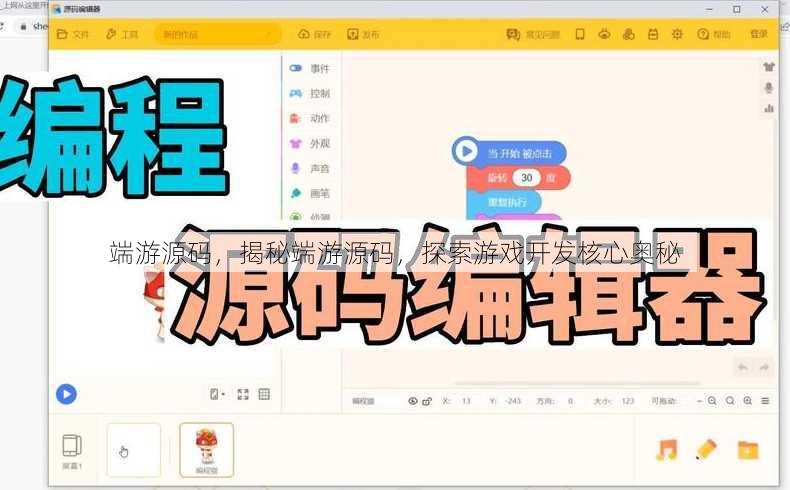Save the project with 保存
Viewport: 790px width, 490px height.
tap(314, 34)
